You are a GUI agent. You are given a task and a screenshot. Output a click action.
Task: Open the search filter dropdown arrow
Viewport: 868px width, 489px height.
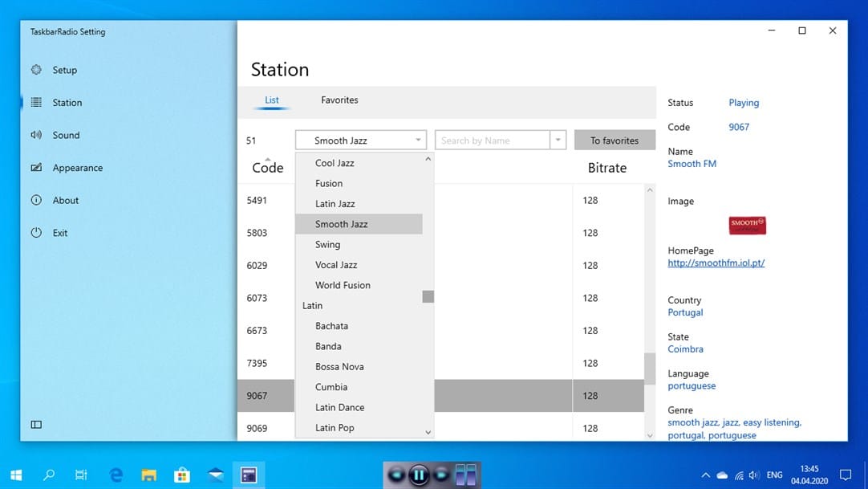pyautogui.click(x=558, y=139)
